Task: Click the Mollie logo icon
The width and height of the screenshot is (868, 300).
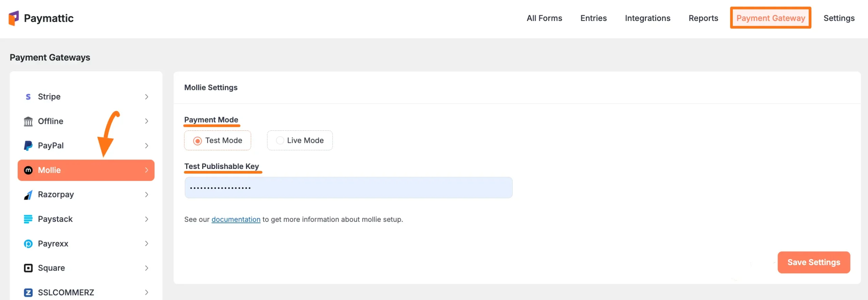Action: tap(28, 170)
